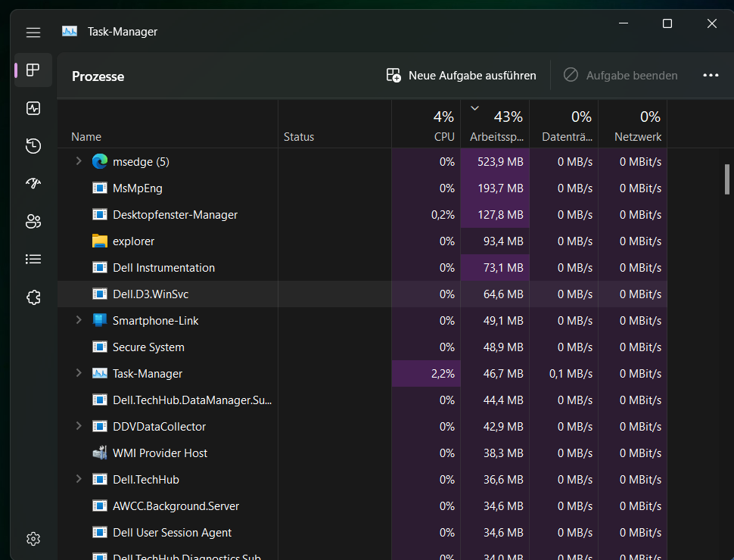Click the AWCC.Background.Server process icon
This screenshot has width=734, height=560.
100,506
